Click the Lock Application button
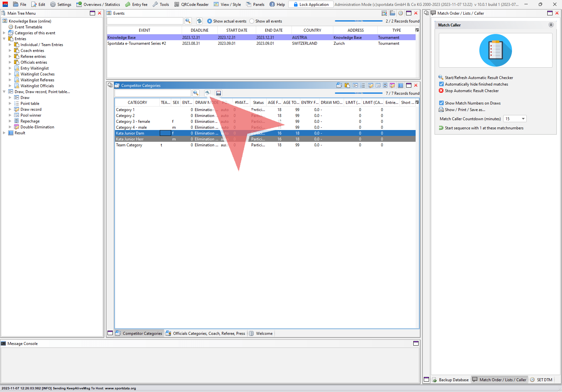 pos(311,5)
